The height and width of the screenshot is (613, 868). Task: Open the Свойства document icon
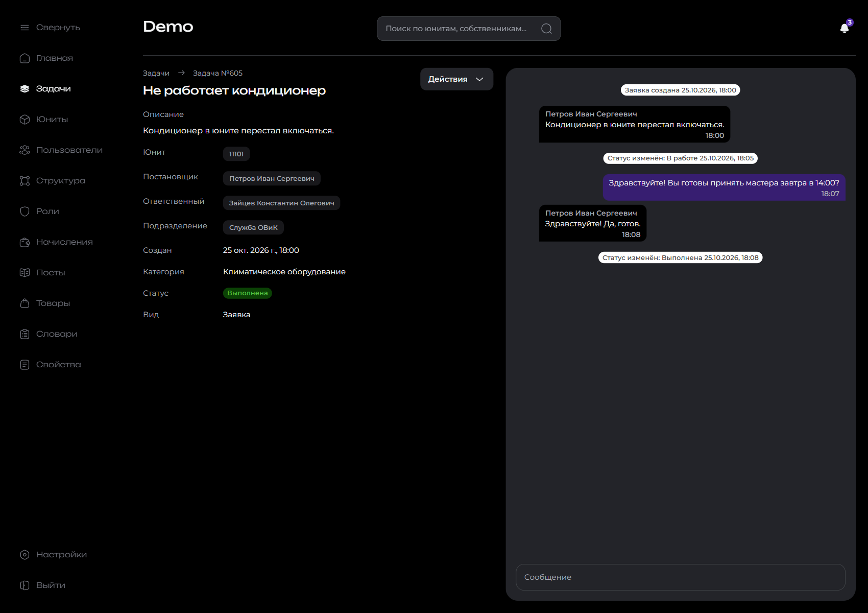click(25, 365)
